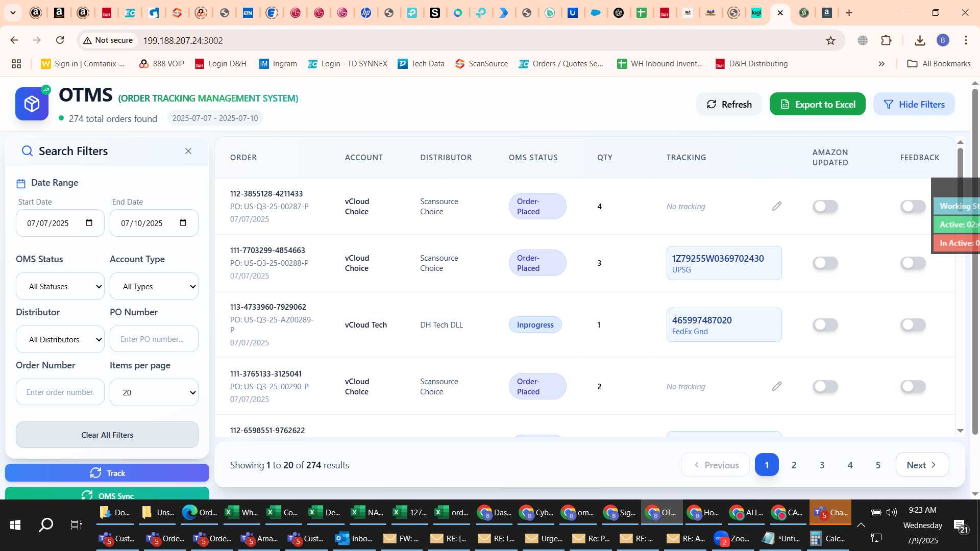Go to results page 3
The height and width of the screenshot is (551, 980).
[822, 465]
